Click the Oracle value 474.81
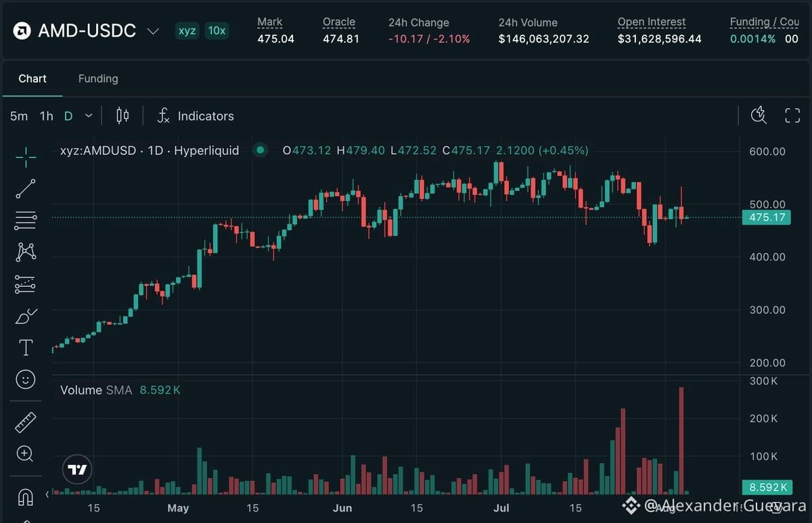 (x=341, y=39)
